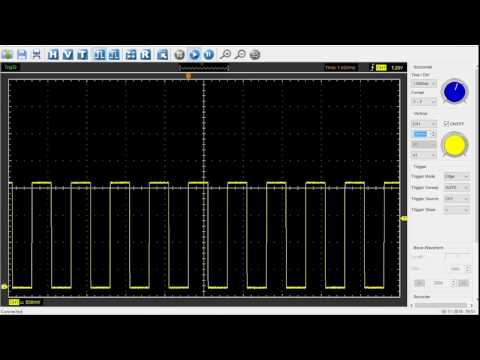Pause acquisition with the blue pause button

[x=209, y=54]
